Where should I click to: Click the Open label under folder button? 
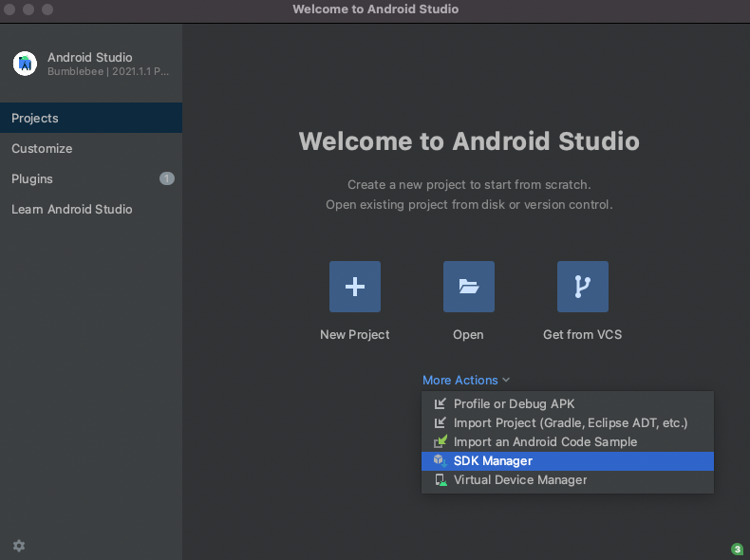468,335
